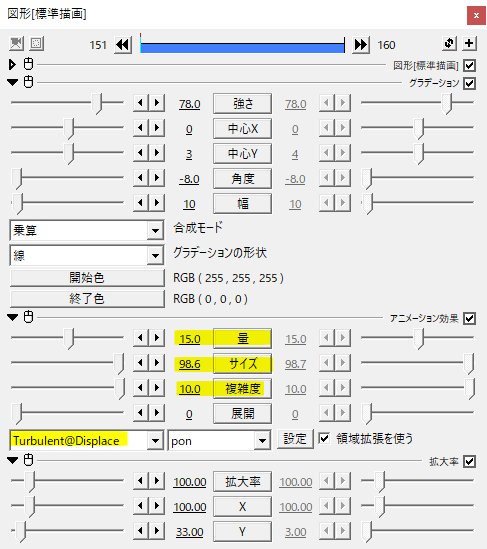This screenshot has height=549, width=487.
Task: Click the camera control icon at top left
Action: pos(16,43)
